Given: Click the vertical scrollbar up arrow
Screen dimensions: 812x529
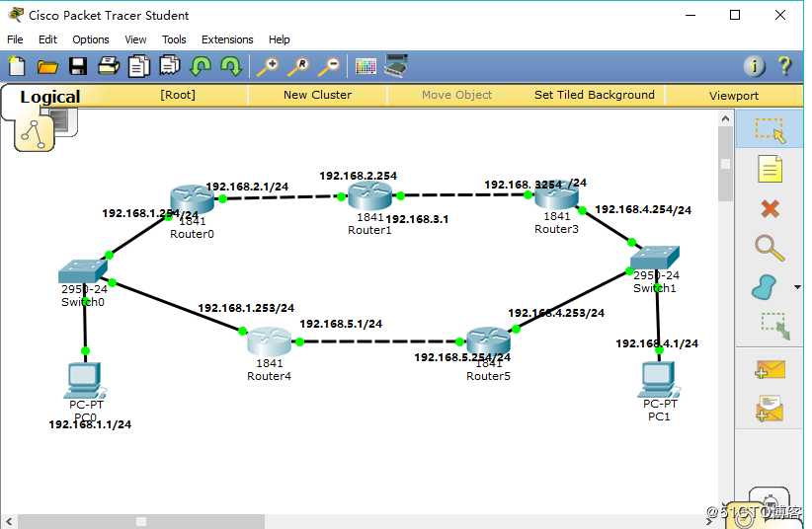Looking at the screenshot, I should point(725,119).
